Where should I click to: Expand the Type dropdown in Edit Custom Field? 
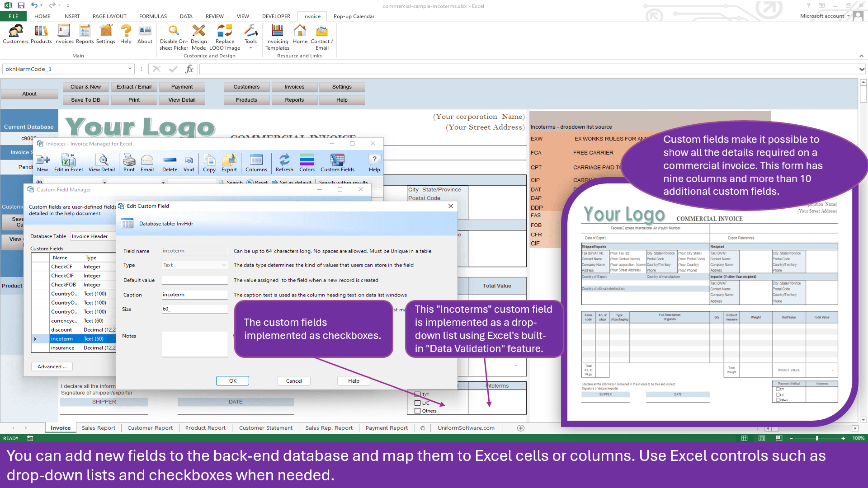point(224,265)
